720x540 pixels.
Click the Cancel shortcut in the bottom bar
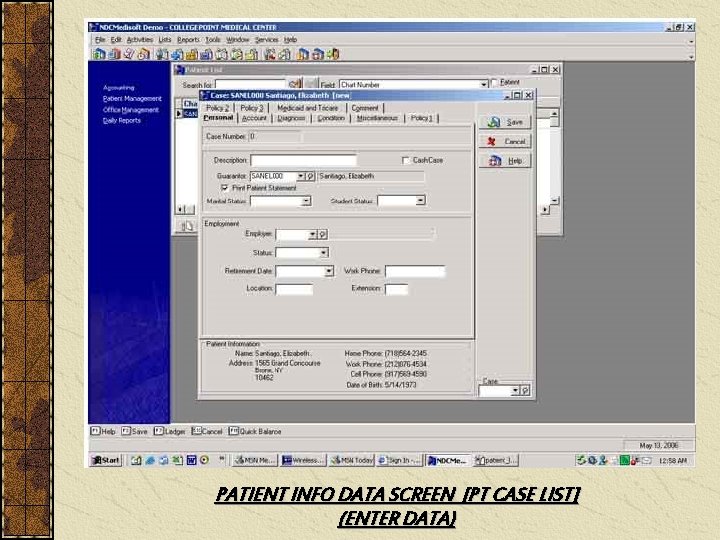click(207, 431)
